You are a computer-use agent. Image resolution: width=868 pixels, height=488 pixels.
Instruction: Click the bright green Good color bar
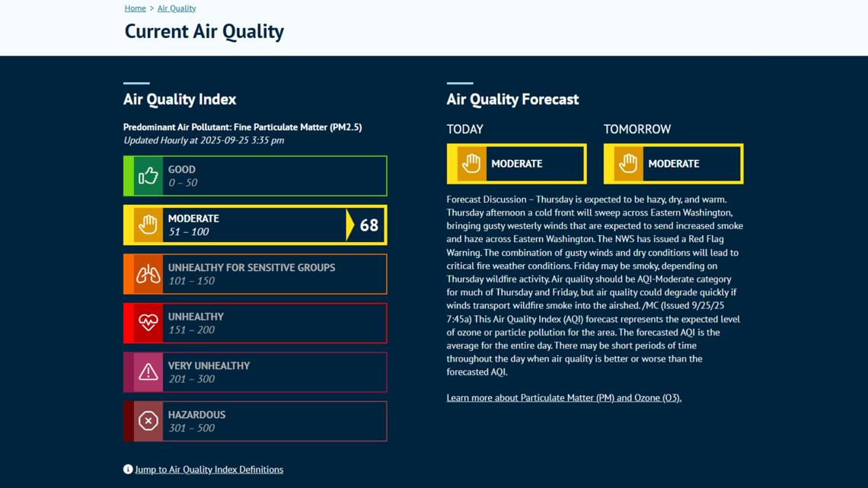pyautogui.click(x=129, y=176)
